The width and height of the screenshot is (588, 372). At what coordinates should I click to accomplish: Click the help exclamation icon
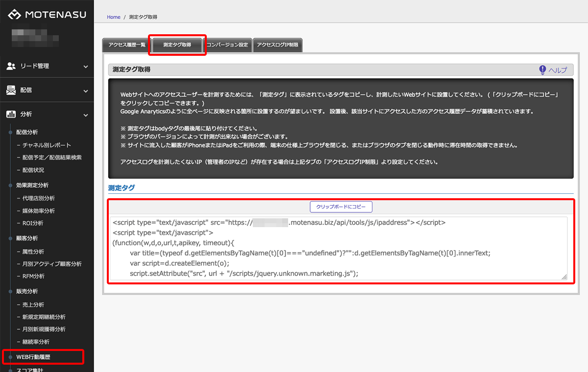(542, 70)
